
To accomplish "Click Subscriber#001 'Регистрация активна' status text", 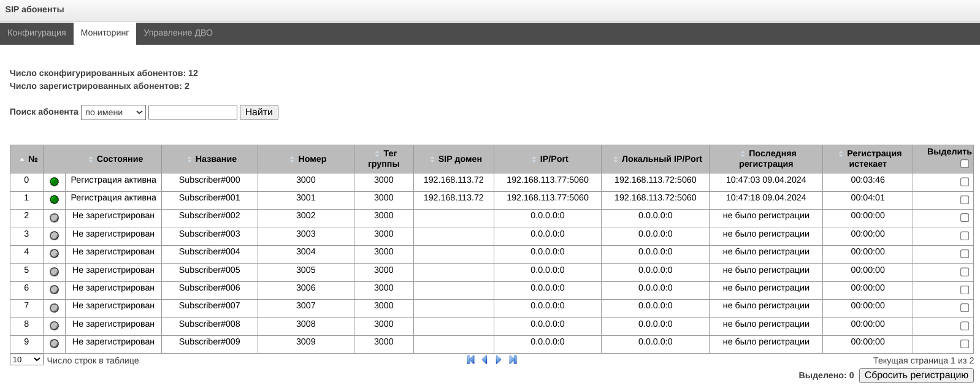I will [x=113, y=198].
